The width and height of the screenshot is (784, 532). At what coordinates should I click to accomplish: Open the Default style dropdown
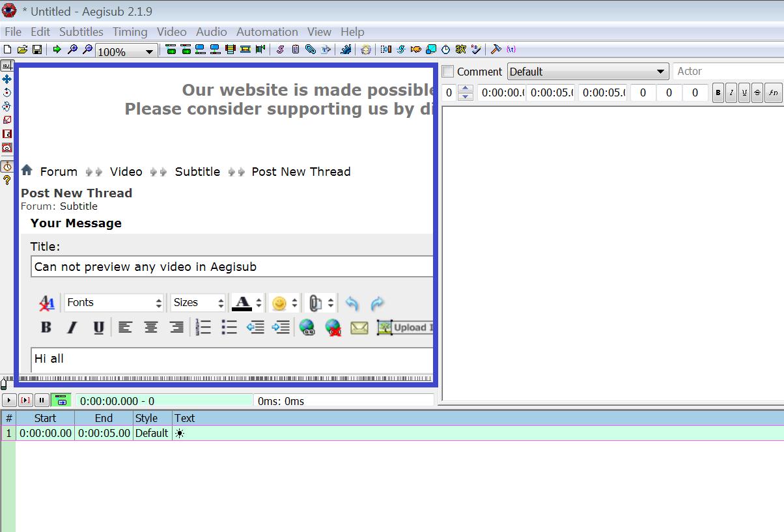588,72
